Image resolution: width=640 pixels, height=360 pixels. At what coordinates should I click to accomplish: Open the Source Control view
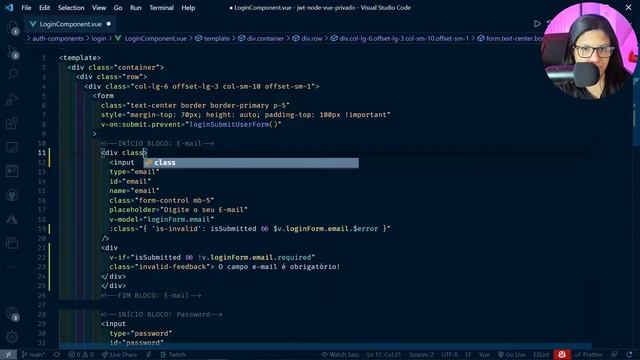pos(12,51)
